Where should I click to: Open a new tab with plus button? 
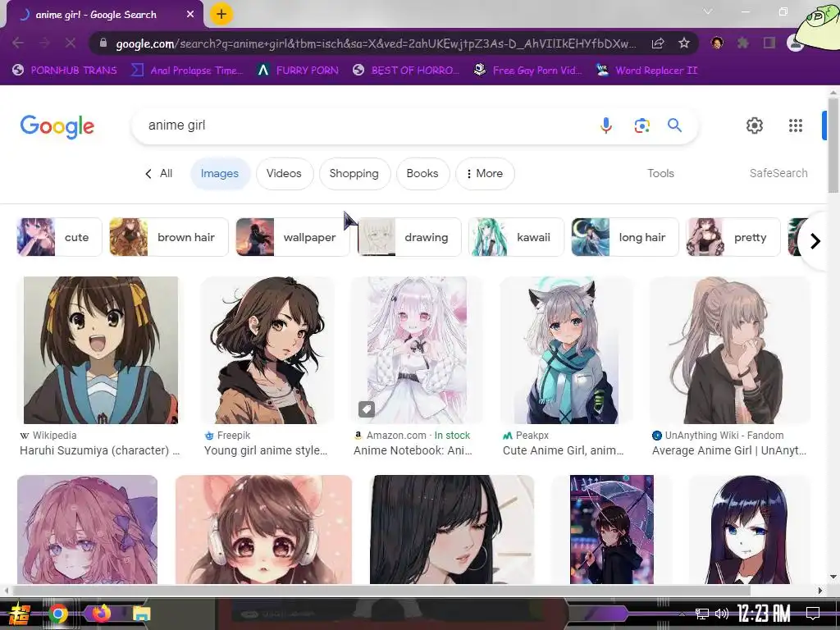click(x=221, y=14)
